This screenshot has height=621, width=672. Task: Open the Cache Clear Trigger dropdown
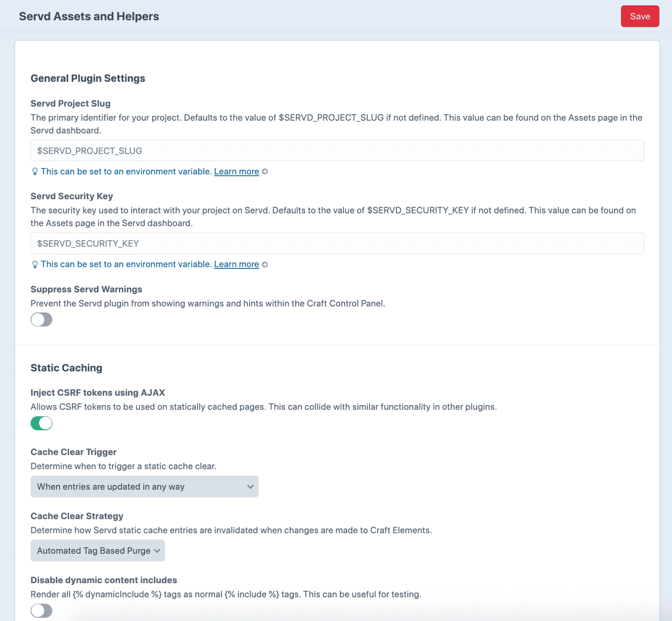click(144, 487)
